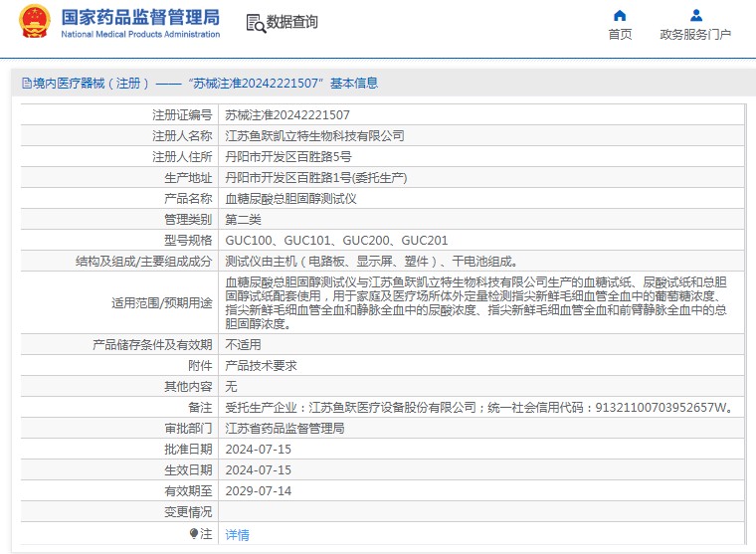Image resolution: width=756 pixels, height=554 pixels.
Task: Select expiry date 2029-07-14
Action: (x=259, y=490)
